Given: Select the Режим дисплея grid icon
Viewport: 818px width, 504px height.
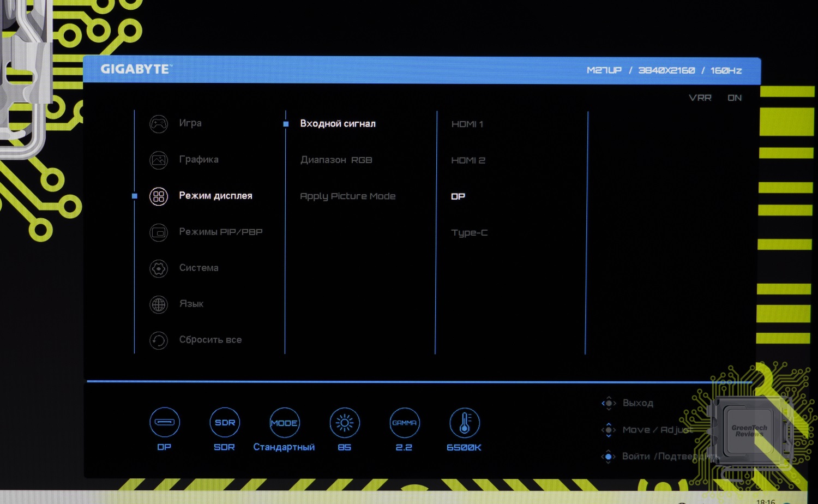Looking at the screenshot, I should 159,196.
